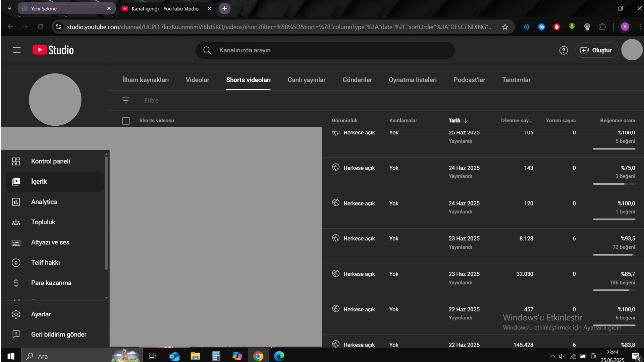Open Ayarlar settings gear
Screen dimensions: 644x362
[x=16, y=314]
